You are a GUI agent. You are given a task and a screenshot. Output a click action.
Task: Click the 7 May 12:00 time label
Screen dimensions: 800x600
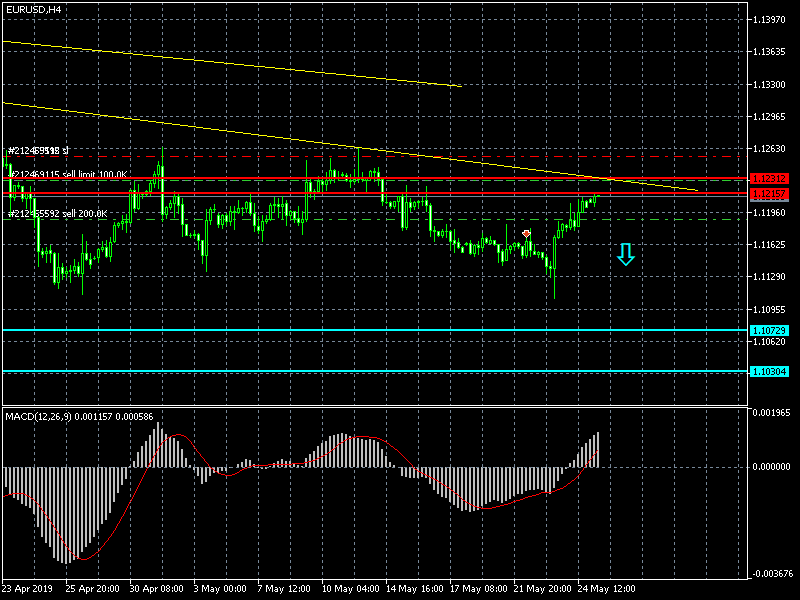pos(284,589)
